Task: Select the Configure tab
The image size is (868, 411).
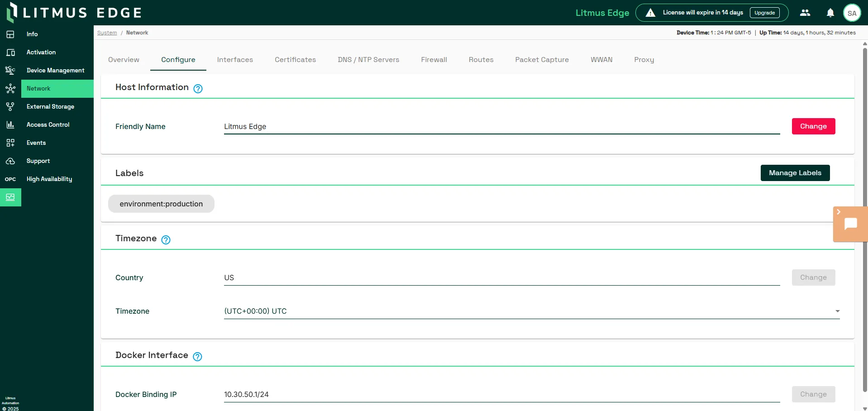Action: (x=178, y=60)
